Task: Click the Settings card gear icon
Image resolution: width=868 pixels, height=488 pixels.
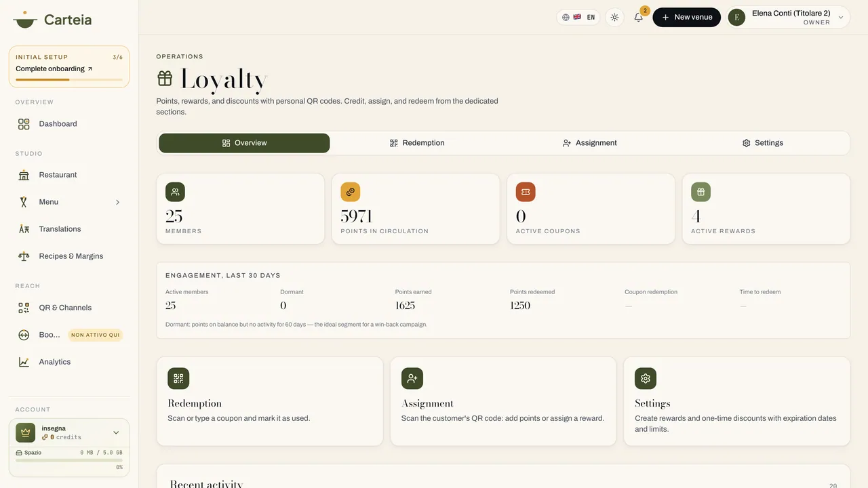Action: tap(646, 378)
